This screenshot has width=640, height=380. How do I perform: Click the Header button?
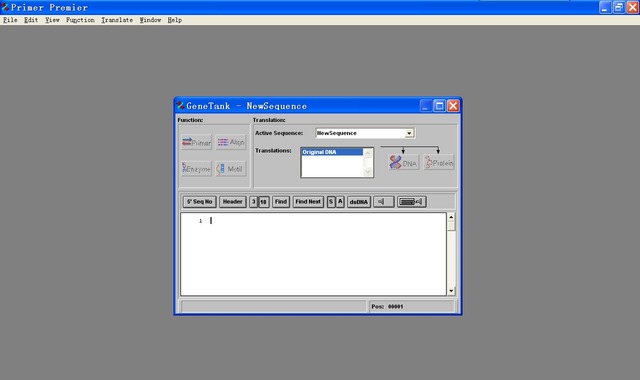pyautogui.click(x=233, y=202)
